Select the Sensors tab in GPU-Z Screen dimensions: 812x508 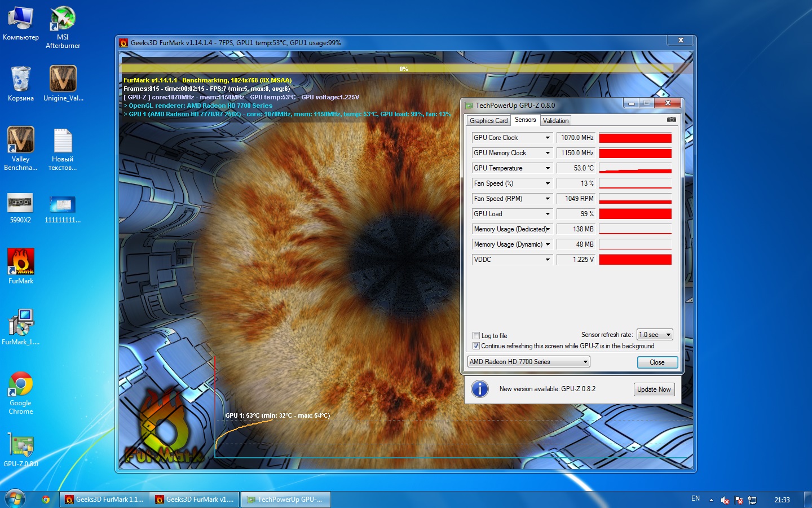click(525, 120)
